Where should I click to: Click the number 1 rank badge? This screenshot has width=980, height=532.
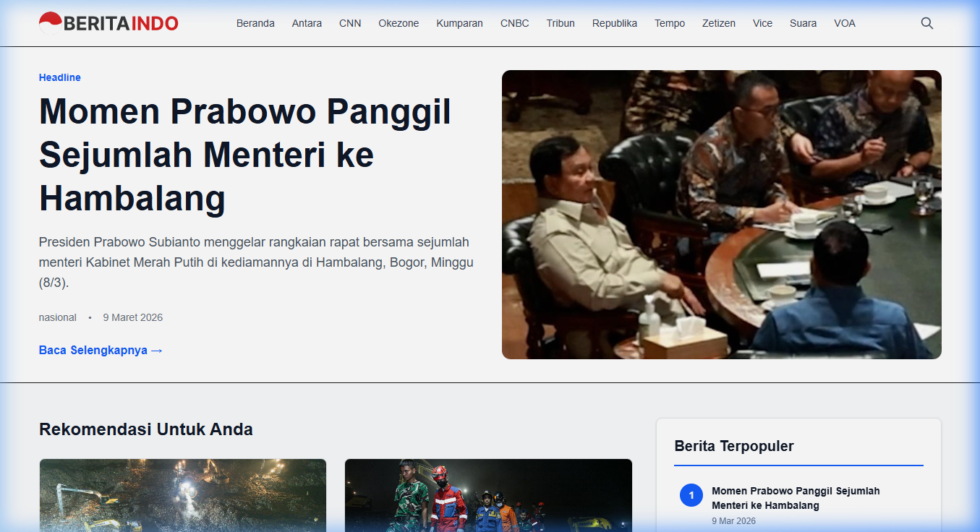click(x=691, y=495)
